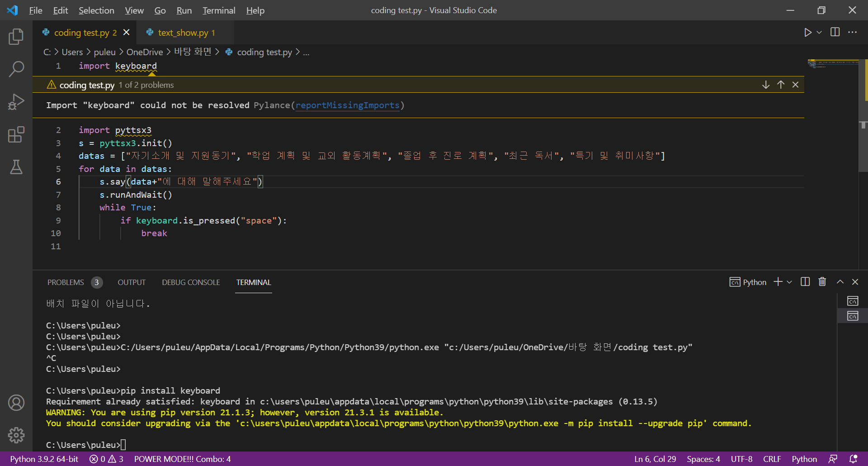
Task: Maximize the panel size chevron
Action: click(x=840, y=282)
